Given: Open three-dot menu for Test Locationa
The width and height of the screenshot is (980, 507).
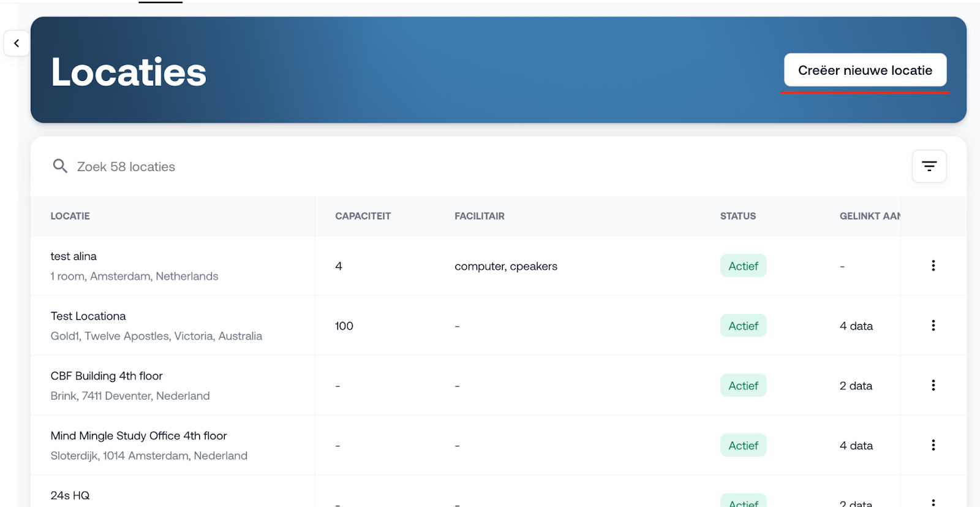Looking at the screenshot, I should (x=933, y=326).
